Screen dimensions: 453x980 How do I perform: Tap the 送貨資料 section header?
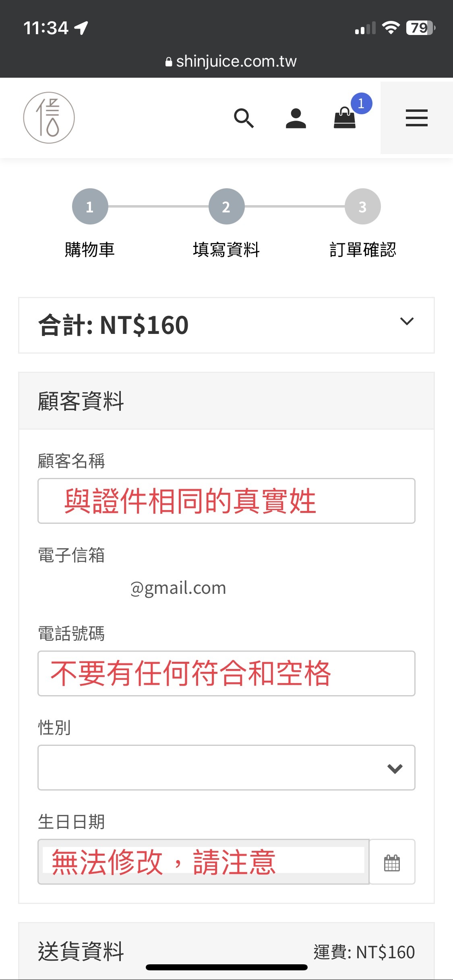[x=81, y=951]
